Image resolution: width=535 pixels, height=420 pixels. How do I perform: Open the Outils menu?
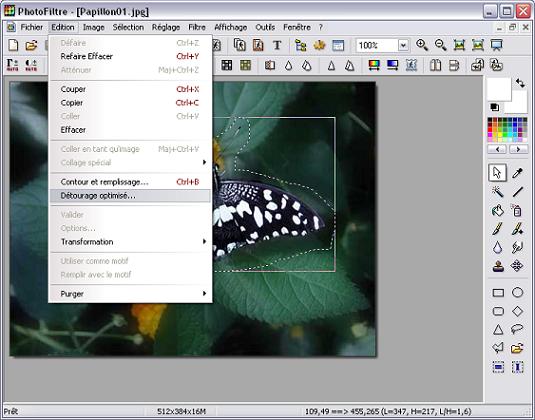265,27
